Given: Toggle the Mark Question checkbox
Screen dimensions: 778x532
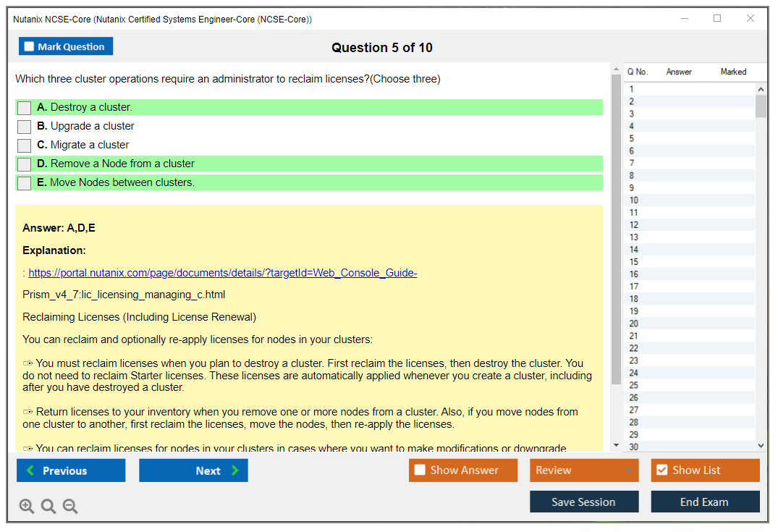Looking at the screenshot, I should [x=30, y=47].
